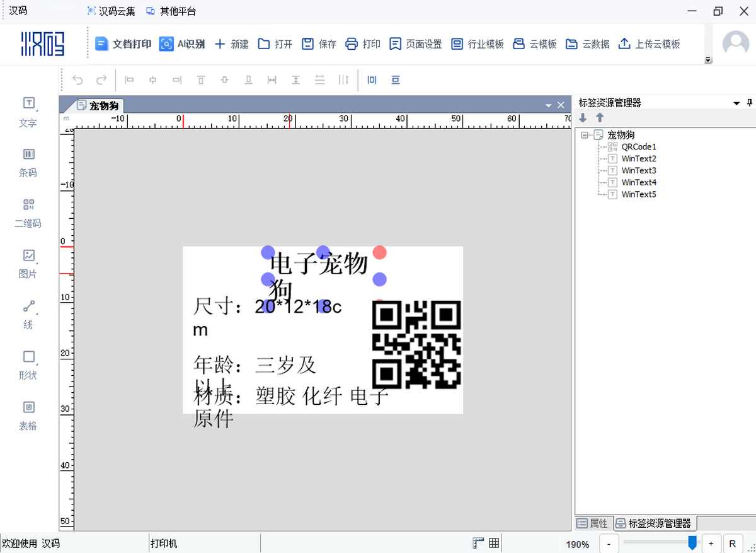Viewport: 756px width, 553px height.
Task: Click the redo arrow icon
Action: point(101,80)
